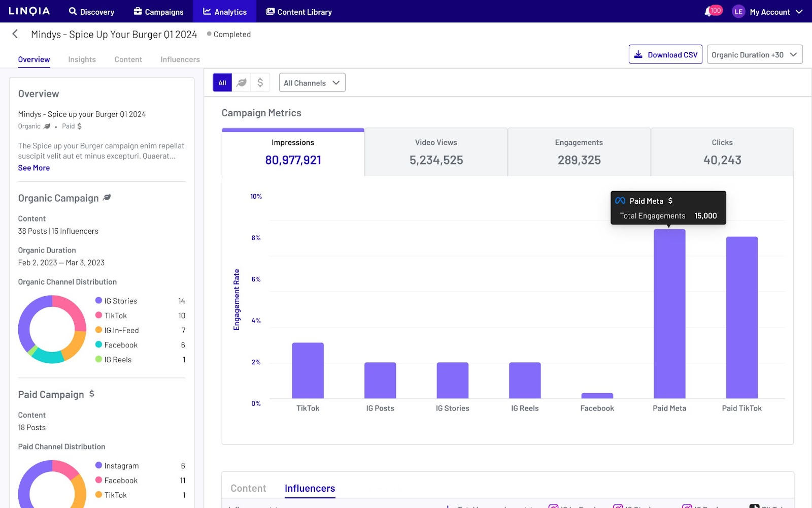Click the LE account avatar
Image resolution: width=812 pixels, height=508 pixels.
[x=738, y=12]
